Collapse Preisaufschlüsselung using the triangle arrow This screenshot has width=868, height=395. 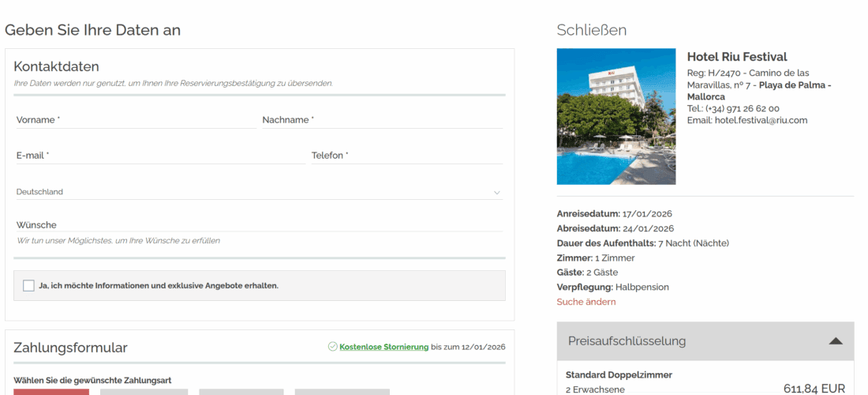click(836, 341)
